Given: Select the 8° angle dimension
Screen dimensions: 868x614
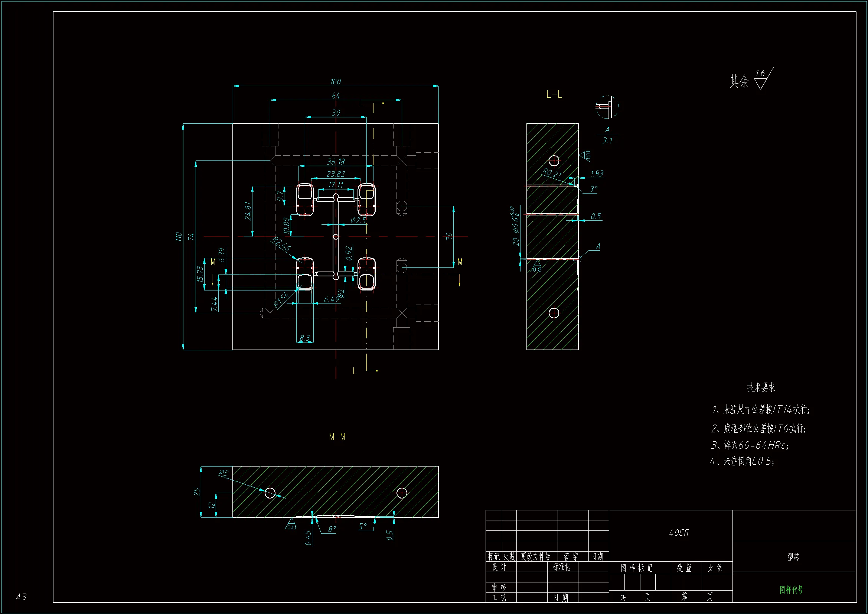Looking at the screenshot, I should pos(332,529).
